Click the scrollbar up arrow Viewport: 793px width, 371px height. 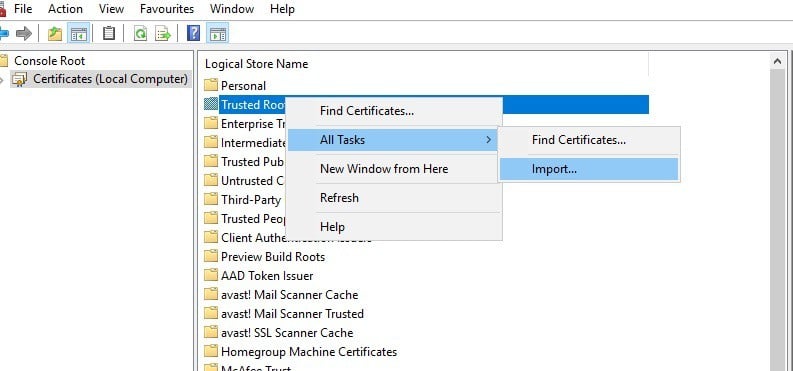pos(777,61)
